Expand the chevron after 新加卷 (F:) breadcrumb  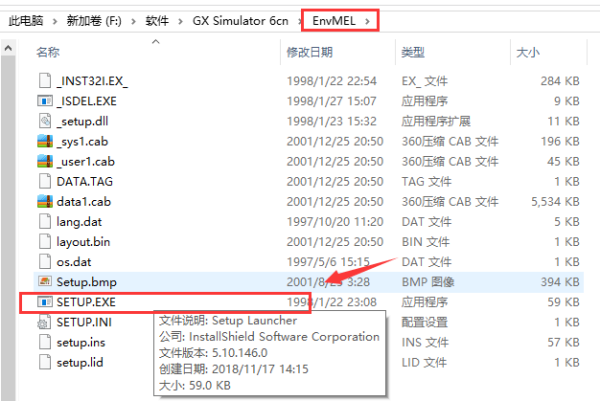[134, 21]
